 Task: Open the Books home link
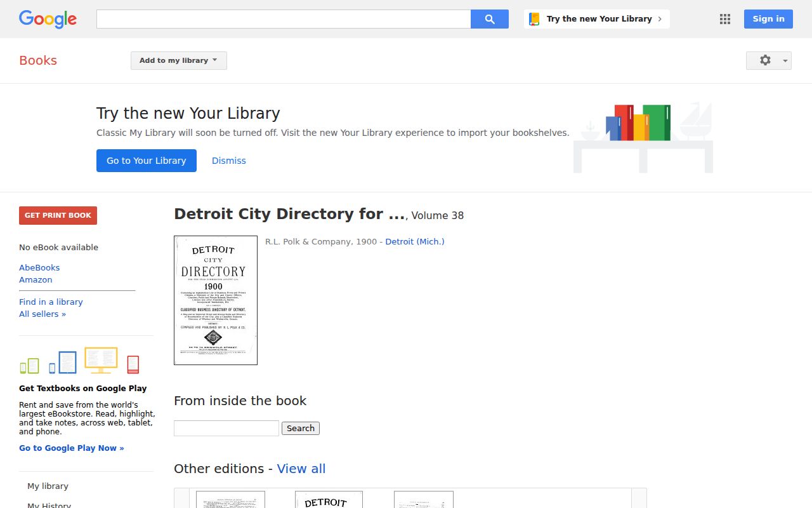pyautogui.click(x=38, y=60)
